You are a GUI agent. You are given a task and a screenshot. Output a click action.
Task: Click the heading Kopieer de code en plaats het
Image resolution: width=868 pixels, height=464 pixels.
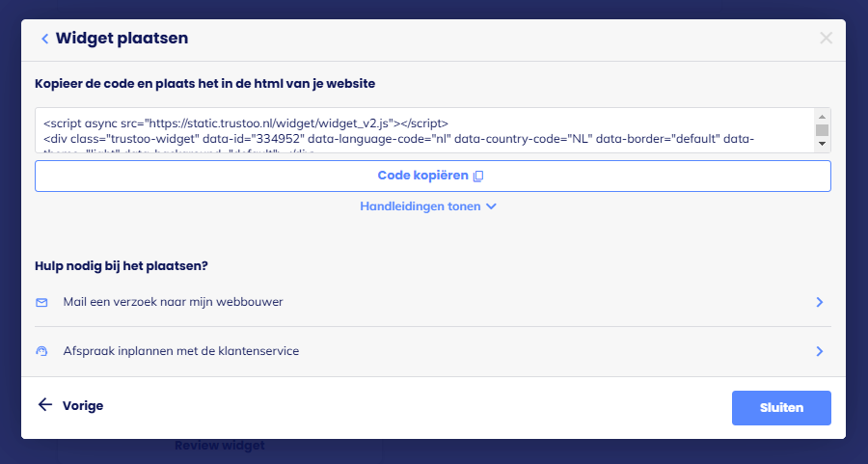point(204,84)
